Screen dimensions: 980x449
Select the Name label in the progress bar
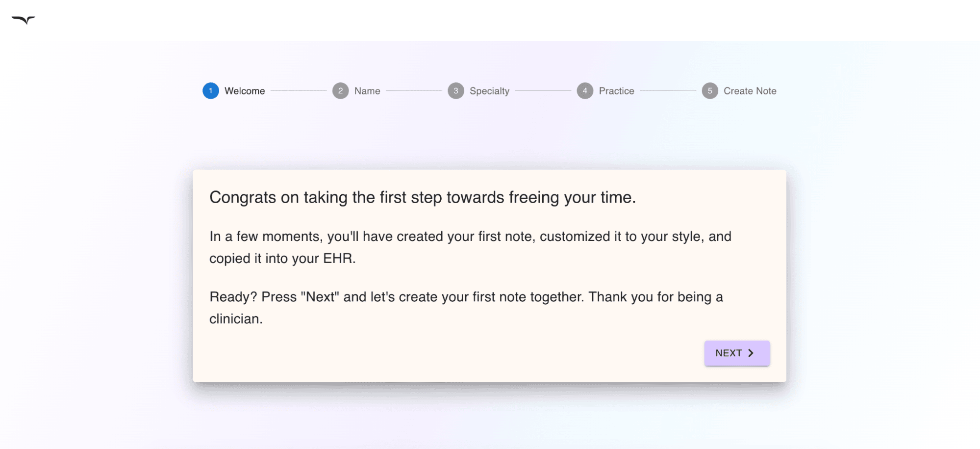367,91
